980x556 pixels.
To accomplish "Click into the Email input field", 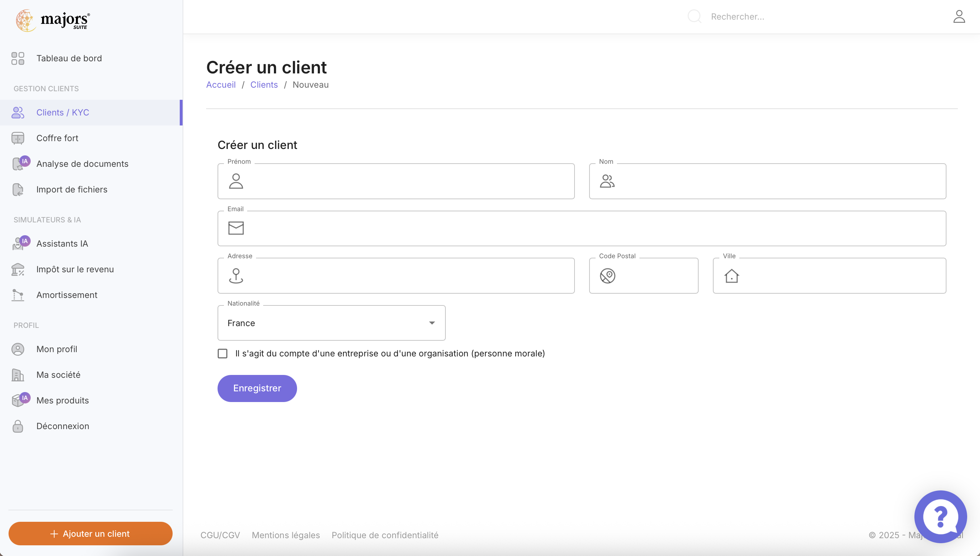I will point(588,228).
